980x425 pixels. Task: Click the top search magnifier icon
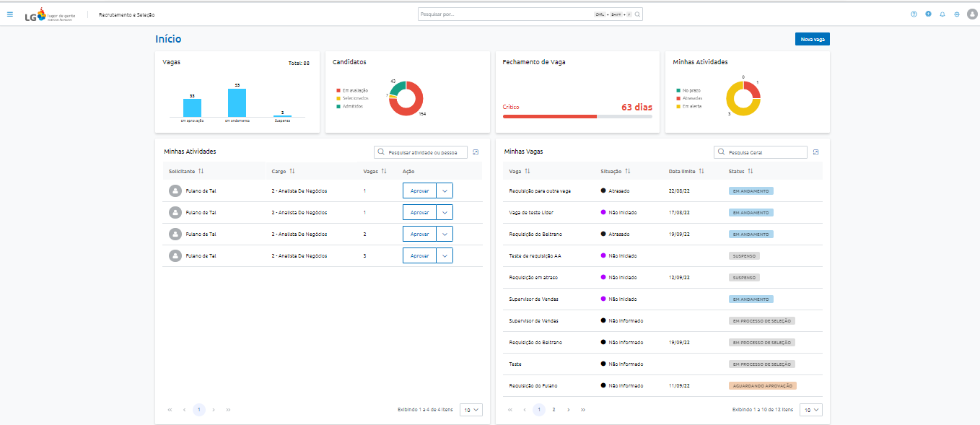tap(637, 14)
